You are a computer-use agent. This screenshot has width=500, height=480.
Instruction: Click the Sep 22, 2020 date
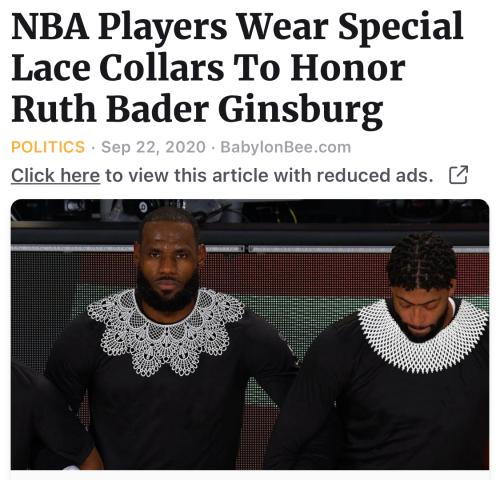click(x=153, y=147)
